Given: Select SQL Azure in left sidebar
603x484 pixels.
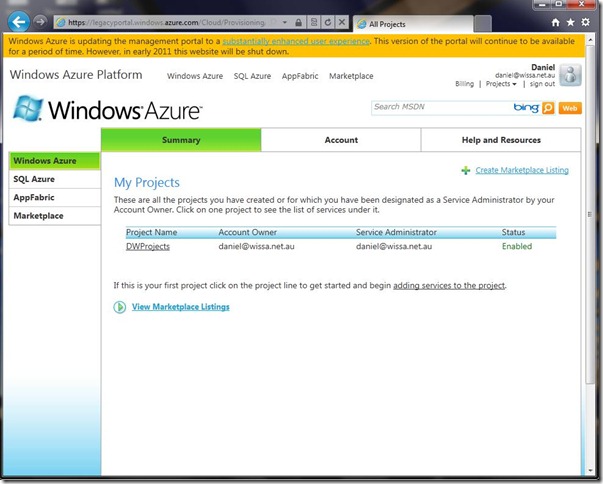Looking at the screenshot, I should click(x=54, y=179).
